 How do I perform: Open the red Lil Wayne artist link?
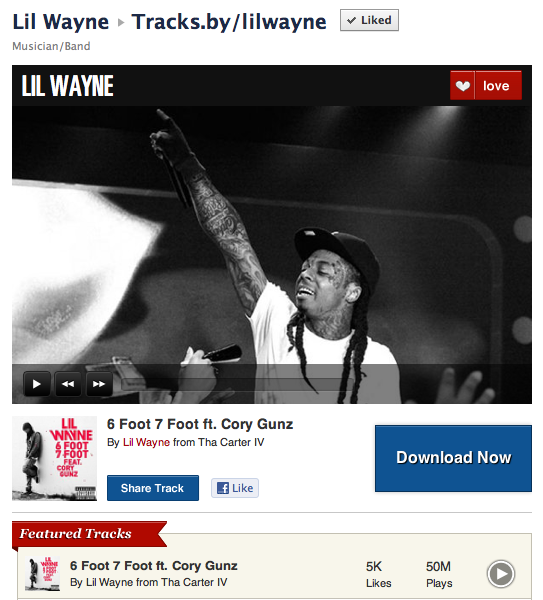[146, 442]
